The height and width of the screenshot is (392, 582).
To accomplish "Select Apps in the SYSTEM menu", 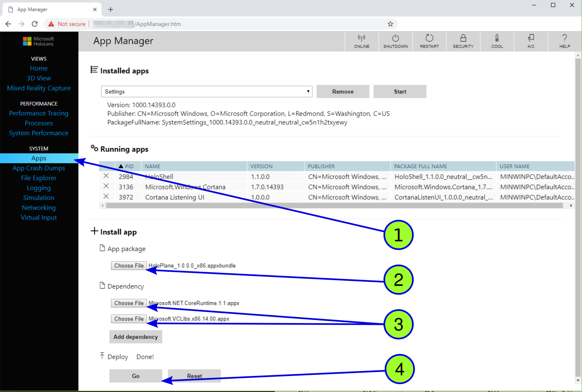I will pos(39,158).
